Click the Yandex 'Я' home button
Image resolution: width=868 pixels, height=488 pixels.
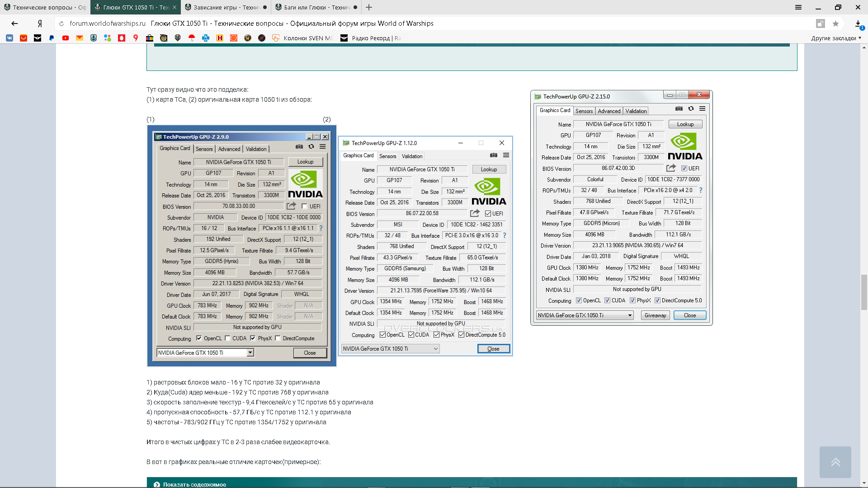click(40, 23)
